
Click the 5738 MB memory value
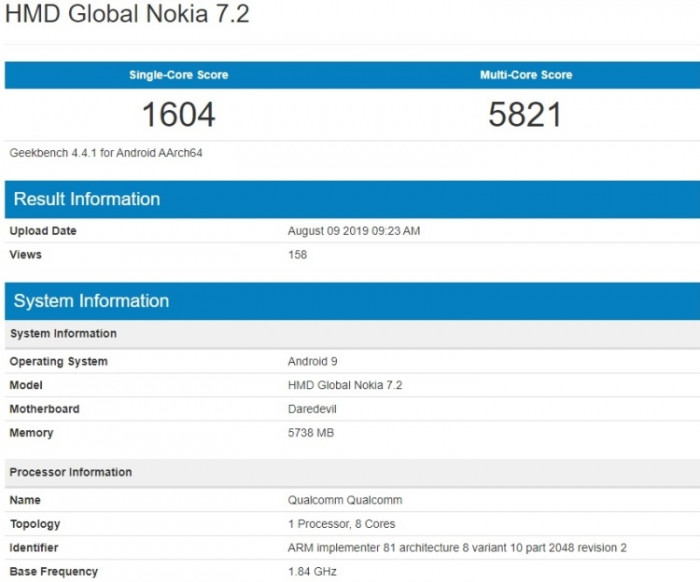coord(311,433)
